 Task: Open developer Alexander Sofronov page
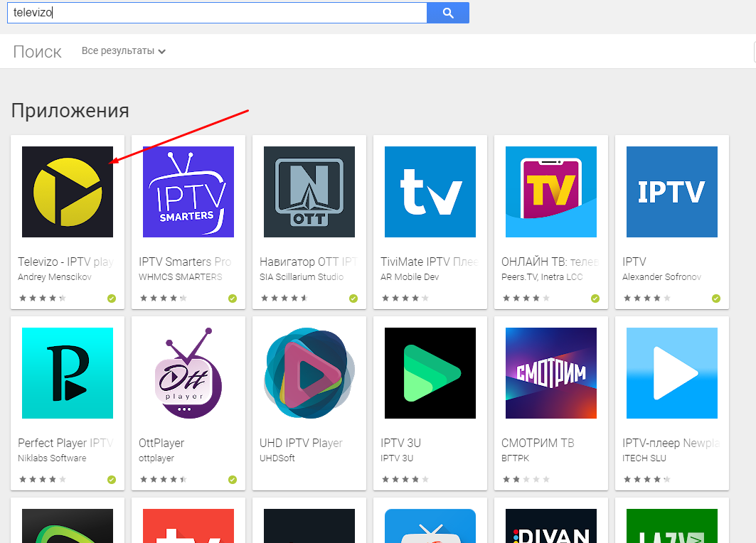(661, 277)
